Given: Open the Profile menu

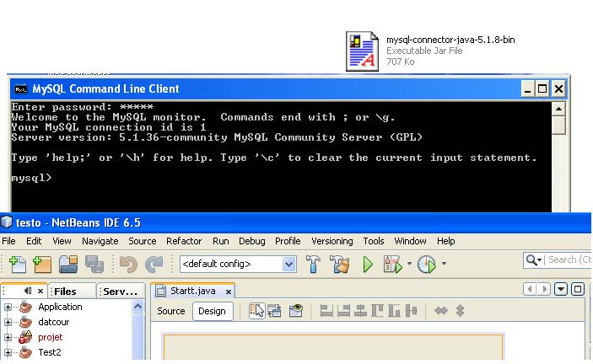Looking at the screenshot, I should [x=288, y=241].
